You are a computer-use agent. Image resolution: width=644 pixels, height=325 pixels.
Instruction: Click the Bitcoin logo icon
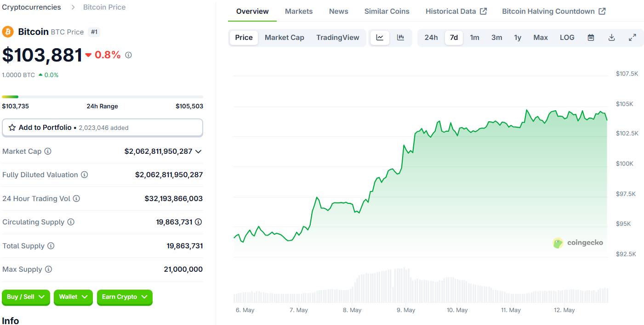pos(8,32)
